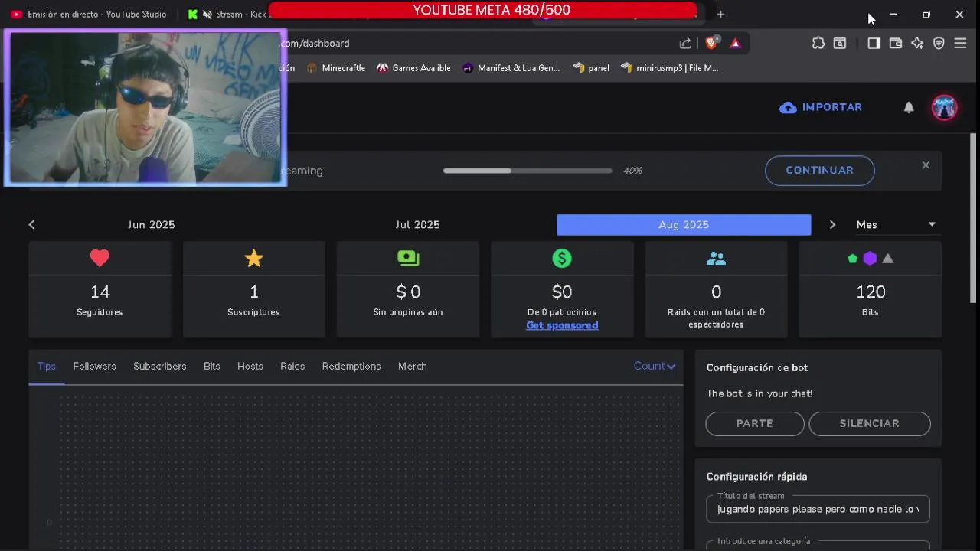Click the Raids people icon
The image size is (980, 551).
(x=716, y=259)
